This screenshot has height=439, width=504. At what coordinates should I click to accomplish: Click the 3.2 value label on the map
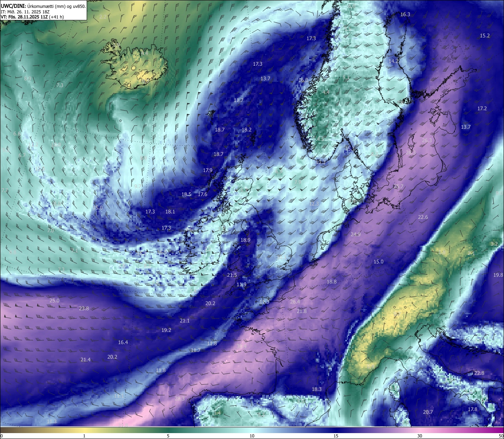click(x=494, y=244)
